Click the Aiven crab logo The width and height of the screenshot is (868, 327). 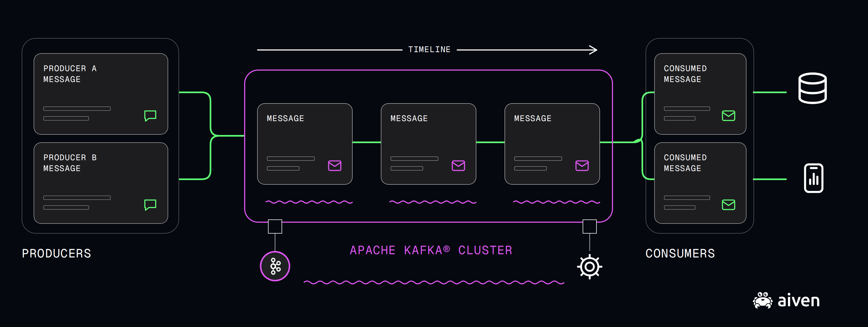point(763,300)
